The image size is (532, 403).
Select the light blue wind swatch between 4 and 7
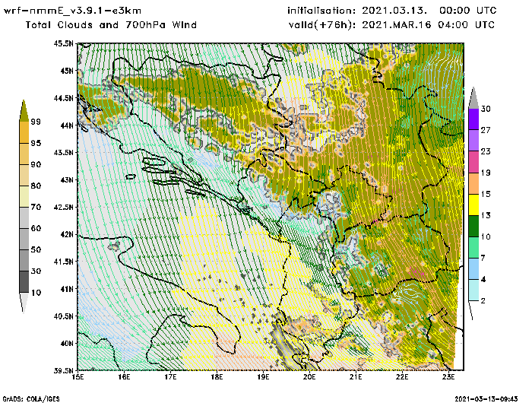[x=473, y=269]
